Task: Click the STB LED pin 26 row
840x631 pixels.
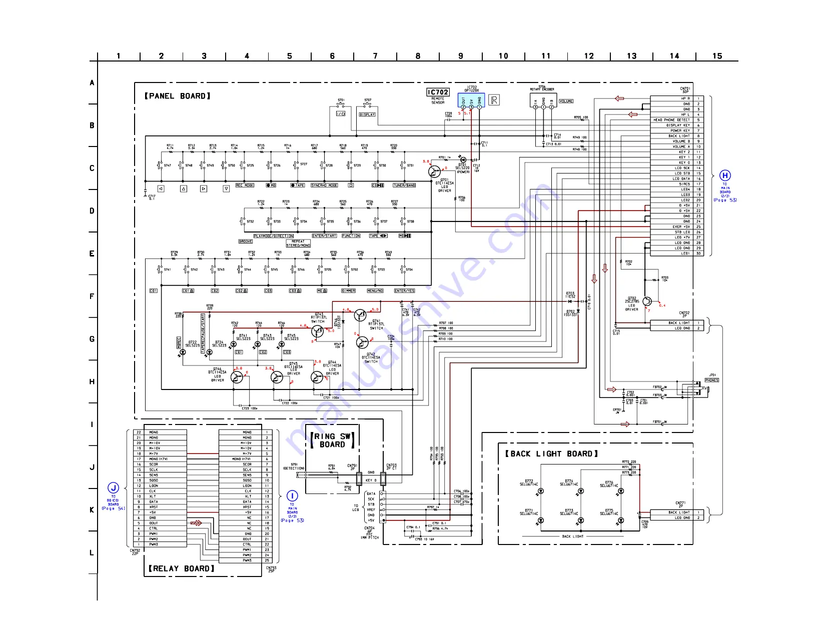Action: (x=677, y=232)
